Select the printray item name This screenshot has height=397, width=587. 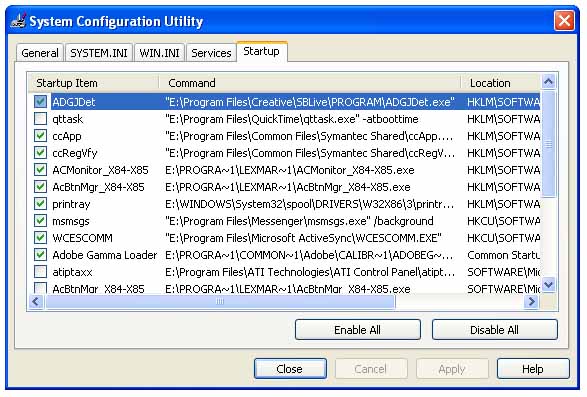pyautogui.click(x=71, y=204)
